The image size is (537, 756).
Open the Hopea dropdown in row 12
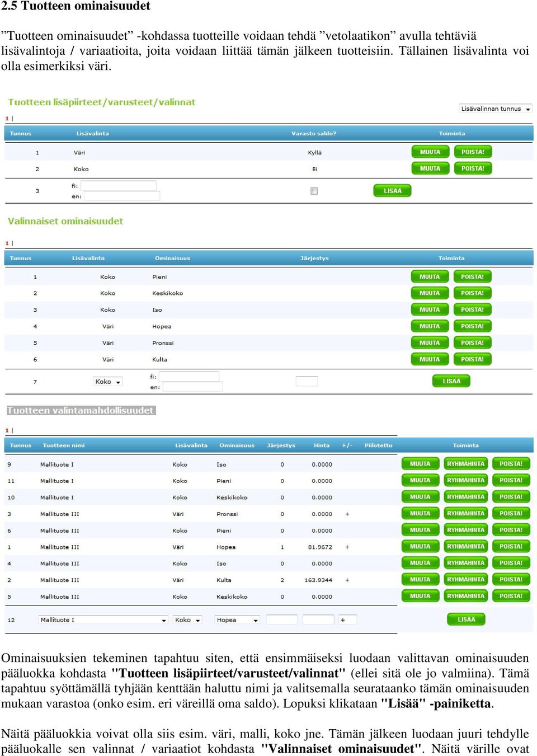pyautogui.click(x=237, y=620)
